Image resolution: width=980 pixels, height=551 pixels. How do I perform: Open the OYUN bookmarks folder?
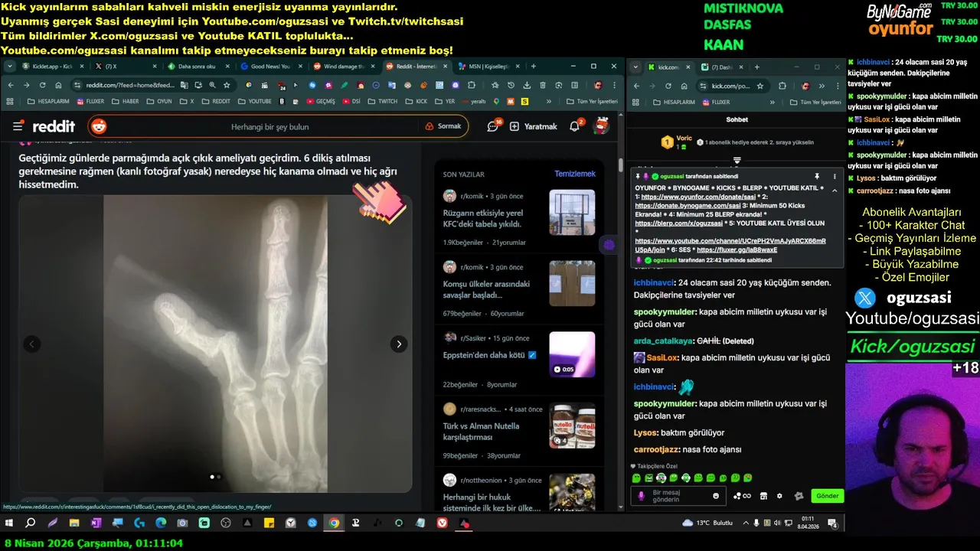click(158, 101)
